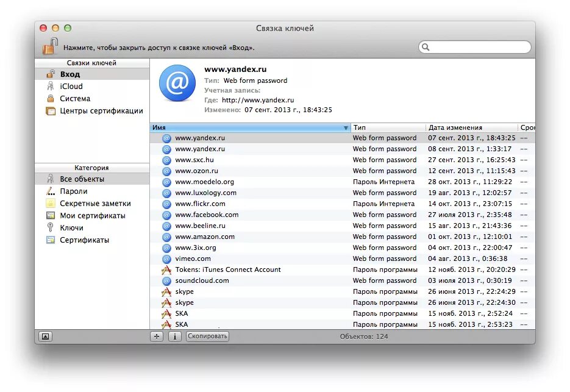Image resolution: width=570 pixels, height=392 pixels.
Task: Select the www.ozon.ru row
Action: pos(343,171)
